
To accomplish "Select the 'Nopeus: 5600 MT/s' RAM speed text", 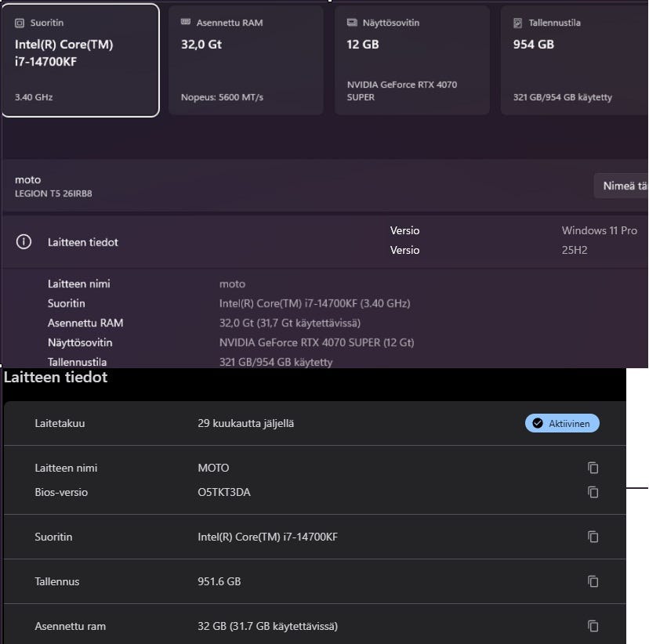I will click(222, 97).
